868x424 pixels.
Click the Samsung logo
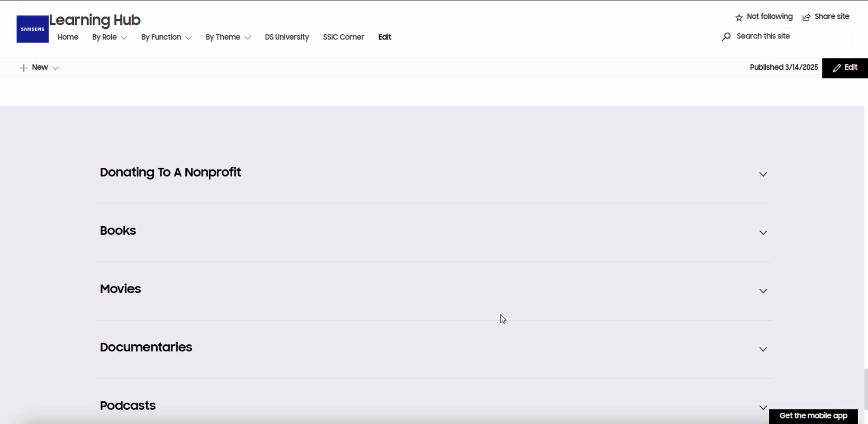pyautogui.click(x=33, y=29)
